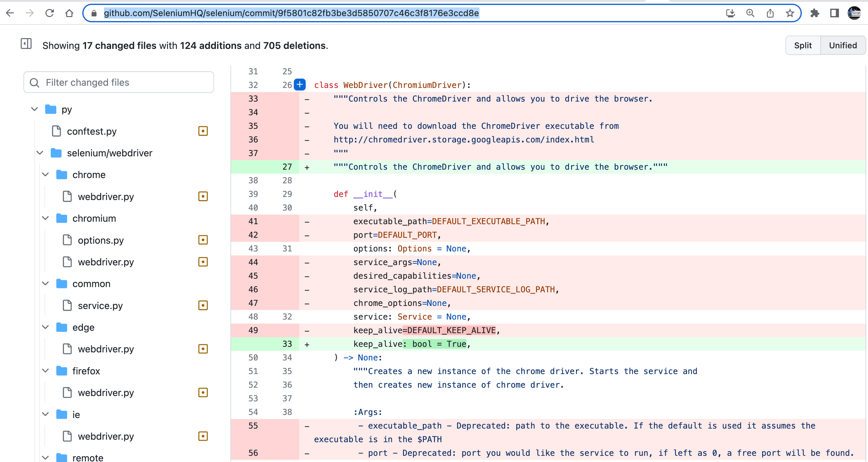
Task: Click the zoom magnifier icon in address bar
Action: (x=750, y=13)
